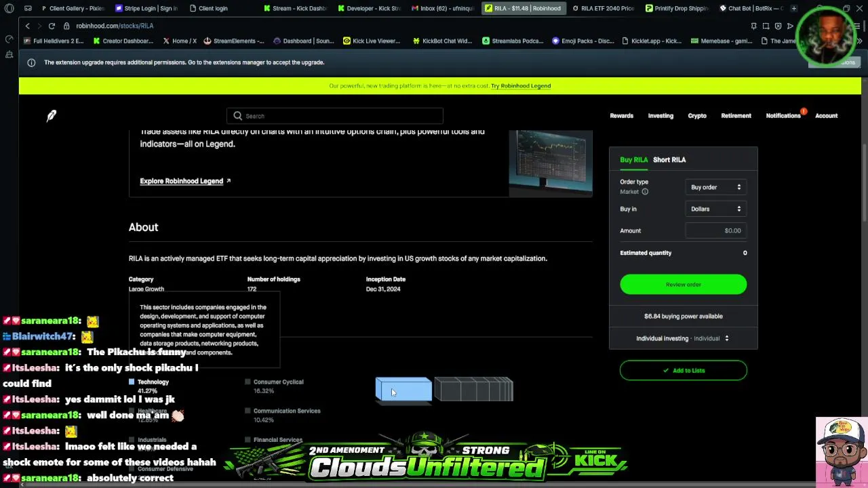Viewport: 868px width, 488px height.
Task: Click the workspaces icon beside browser menu
Action: tap(28, 8)
